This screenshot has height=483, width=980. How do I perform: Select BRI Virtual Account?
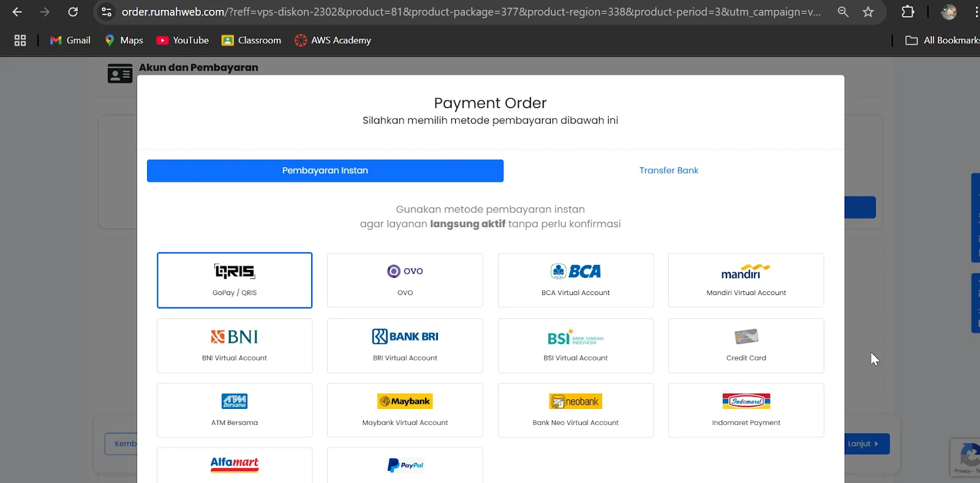tap(405, 346)
